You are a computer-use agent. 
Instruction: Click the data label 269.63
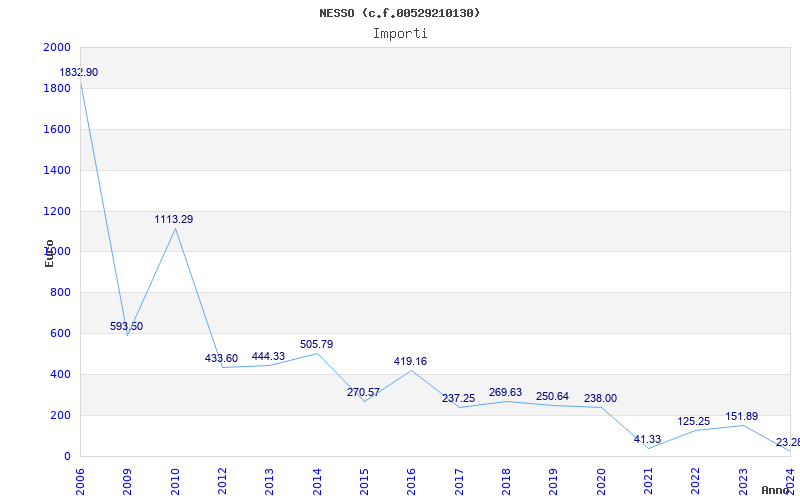tap(505, 392)
